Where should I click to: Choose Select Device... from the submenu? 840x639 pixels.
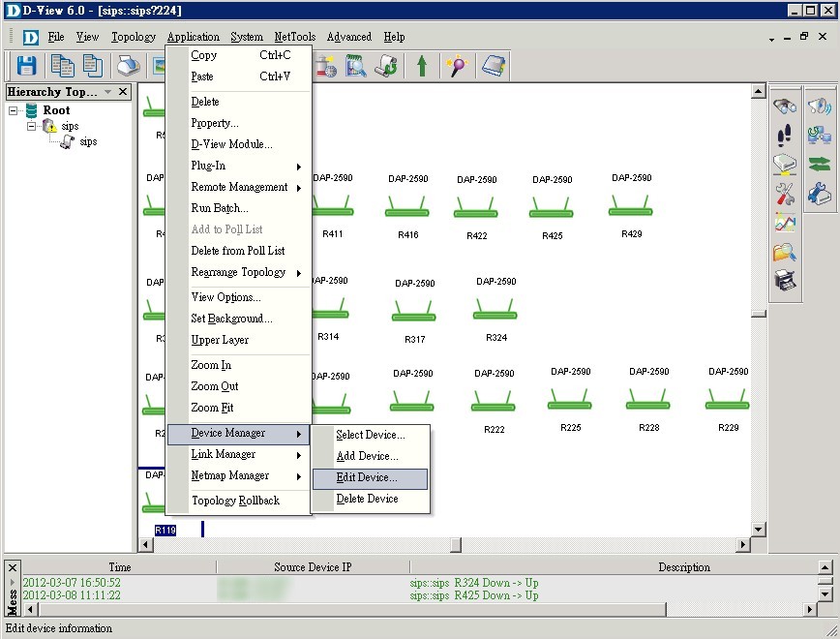click(x=371, y=435)
